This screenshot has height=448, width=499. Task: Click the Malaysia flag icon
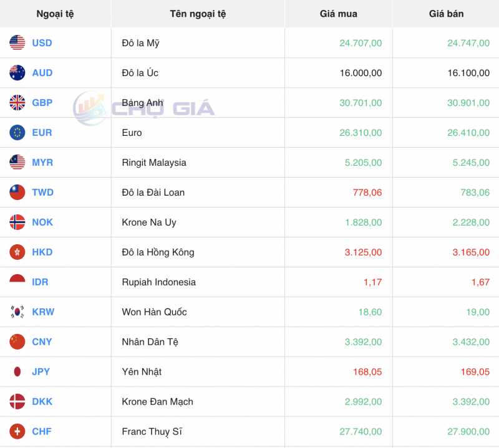(x=17, y=163)
